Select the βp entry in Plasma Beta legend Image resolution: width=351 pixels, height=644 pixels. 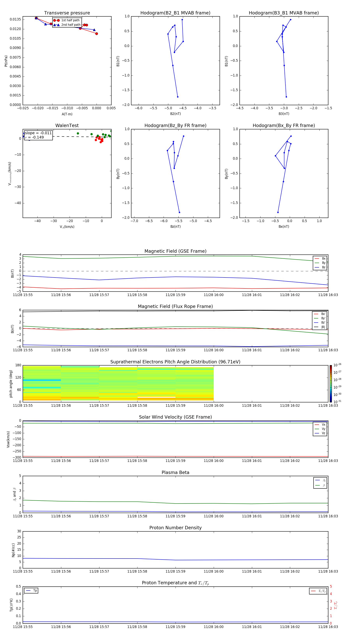pos(320,480)
